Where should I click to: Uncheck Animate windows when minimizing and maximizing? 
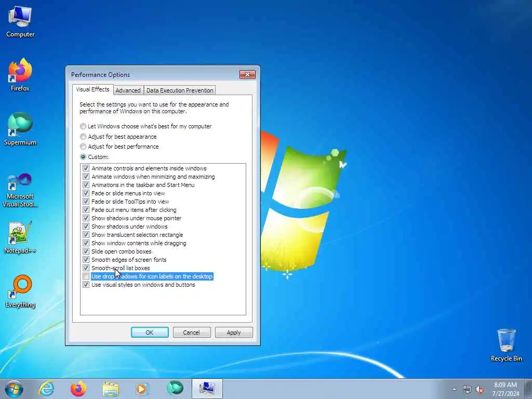tap(86, 177)
